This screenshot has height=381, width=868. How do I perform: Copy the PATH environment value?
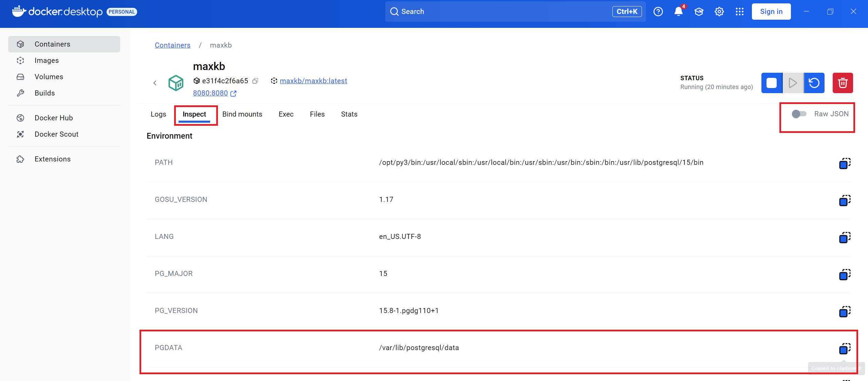coord(845,163)
